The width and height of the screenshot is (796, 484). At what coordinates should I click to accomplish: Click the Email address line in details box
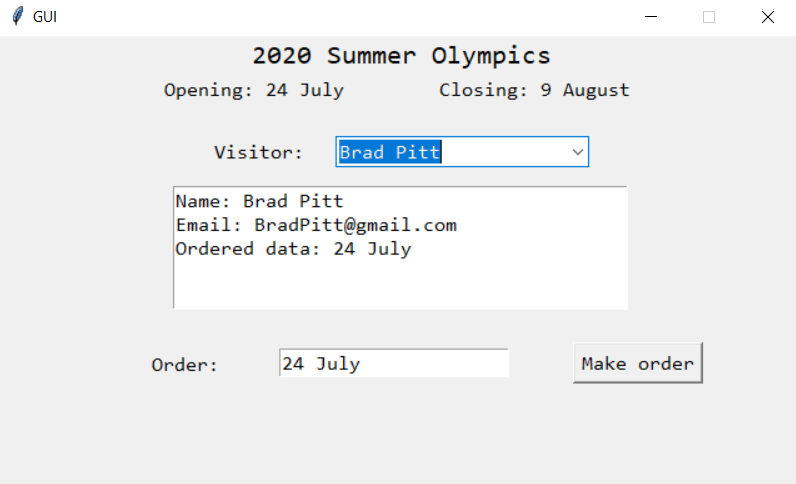coord(316,225)
